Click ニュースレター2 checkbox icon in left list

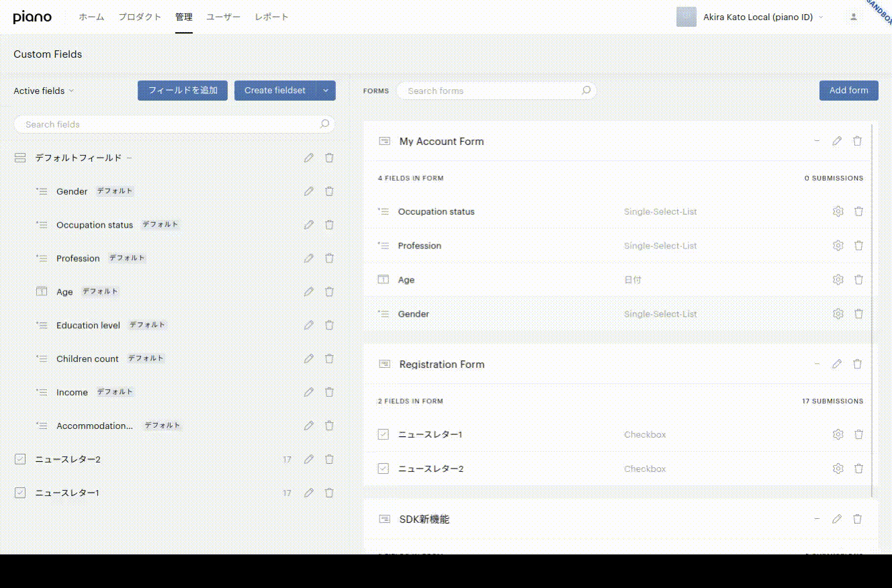coord(20,459)
